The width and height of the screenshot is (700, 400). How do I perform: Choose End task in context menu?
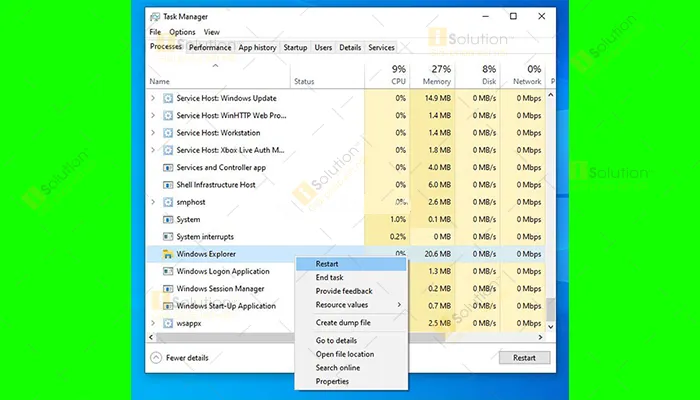click(x=351, y=277)
